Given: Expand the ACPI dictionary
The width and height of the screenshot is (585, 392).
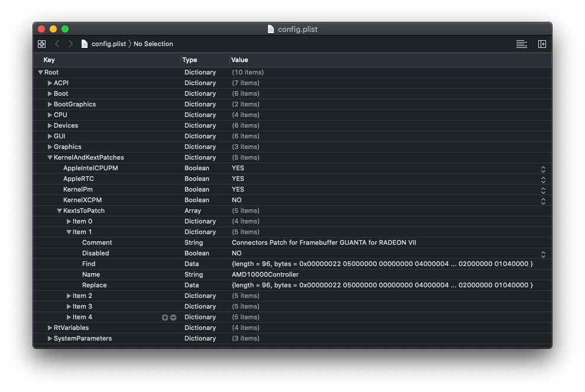Looking at the screenshot, I should 50,83.
